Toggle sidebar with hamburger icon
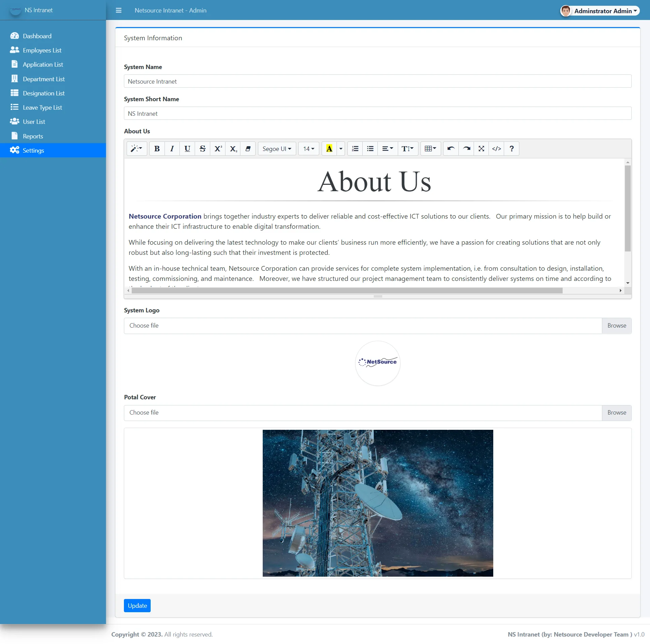650x644 pixels. [x=118, y=10]
